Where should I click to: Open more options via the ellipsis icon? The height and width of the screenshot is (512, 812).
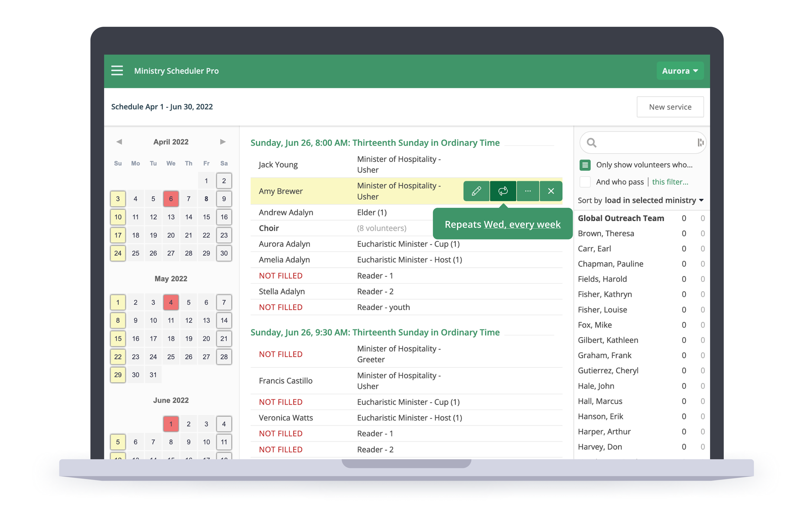(x=528, y=191)
